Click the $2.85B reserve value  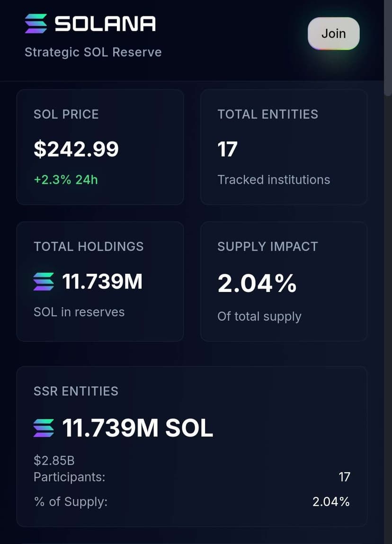point(54,460)
